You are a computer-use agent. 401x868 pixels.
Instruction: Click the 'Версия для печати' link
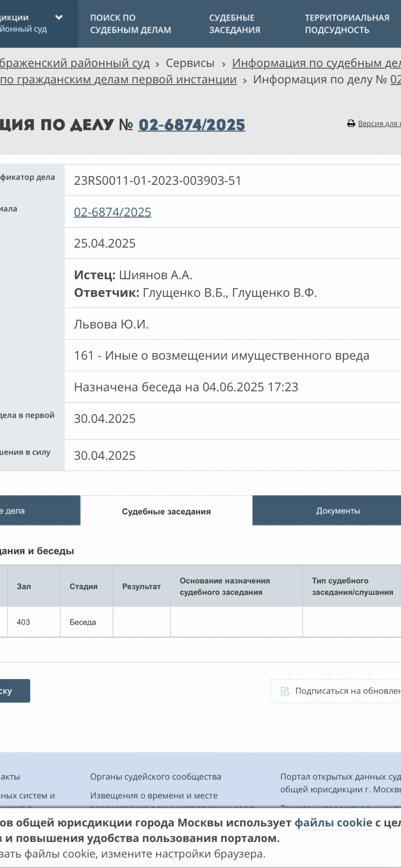(x=379, y=124)
